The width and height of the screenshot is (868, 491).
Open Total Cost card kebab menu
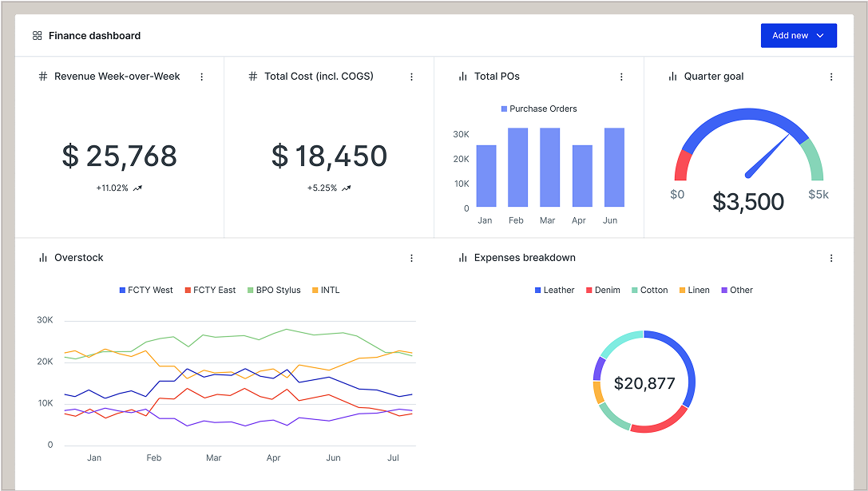pyautogui.click(x=411, y=77)
